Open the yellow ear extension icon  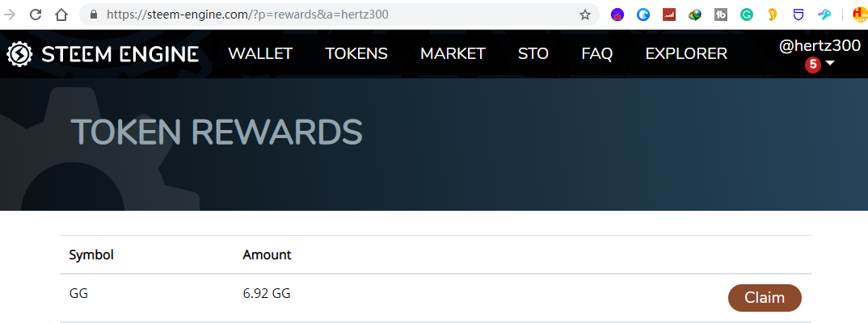click(x=773, y=15)
